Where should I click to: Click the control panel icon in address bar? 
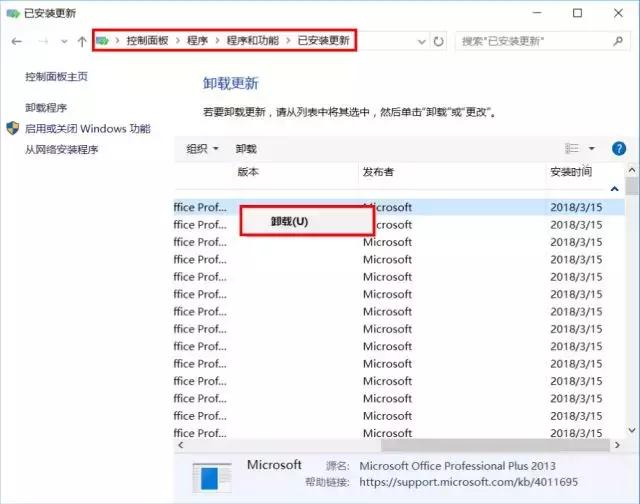point(103,41)
